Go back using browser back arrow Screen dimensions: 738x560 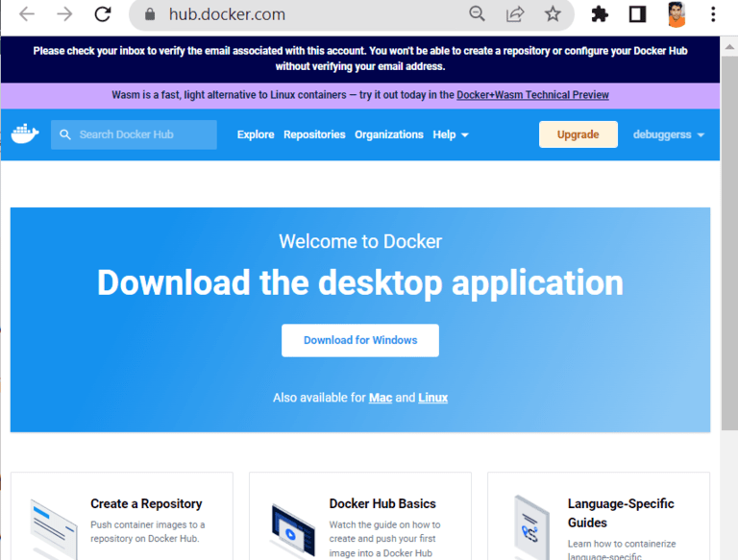pos(27,14)
